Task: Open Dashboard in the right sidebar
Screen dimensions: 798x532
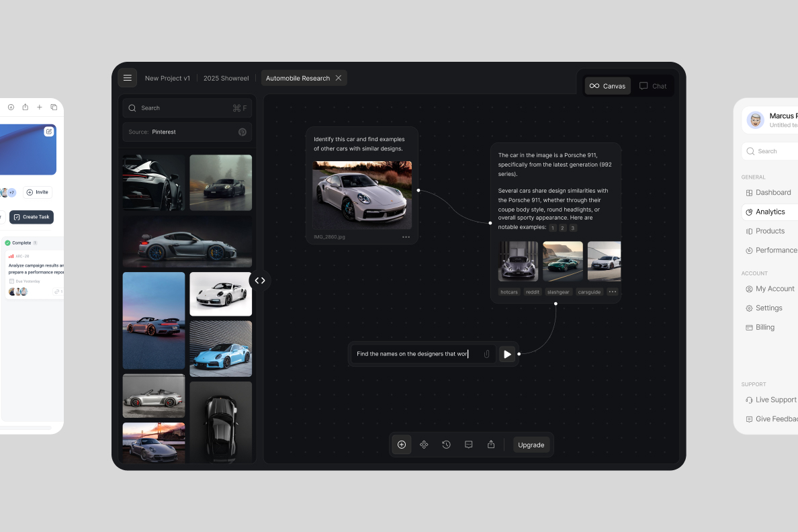Action: (770, 192)
